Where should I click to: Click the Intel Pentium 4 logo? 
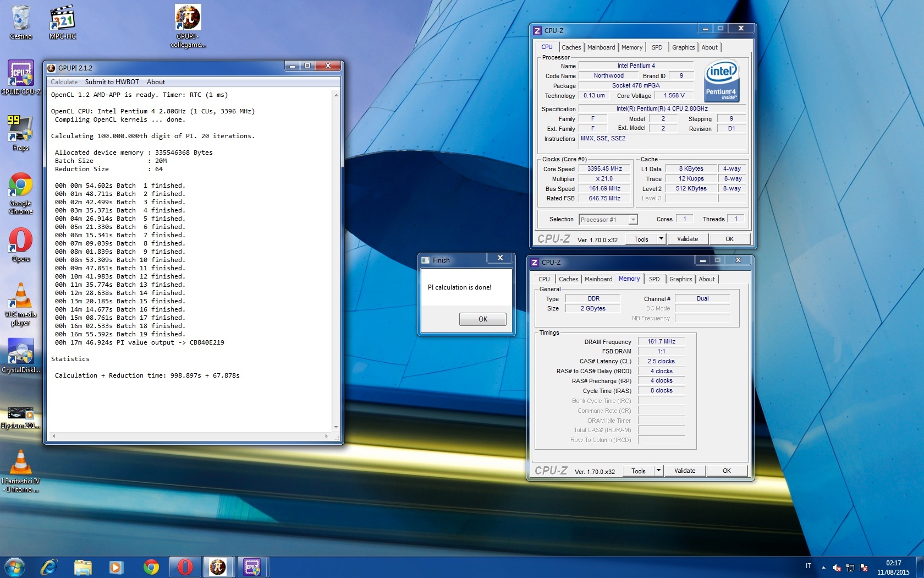point(722,80)
